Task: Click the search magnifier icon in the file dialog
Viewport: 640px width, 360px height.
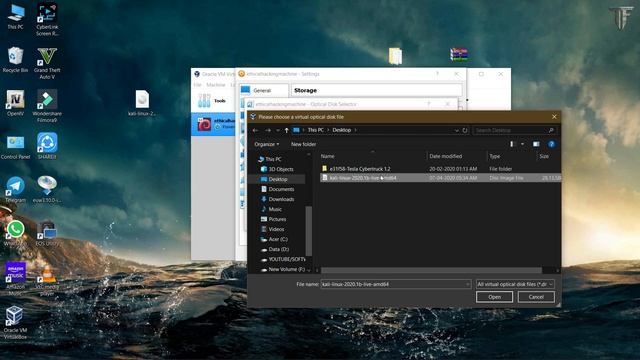Action: (551, 130)
